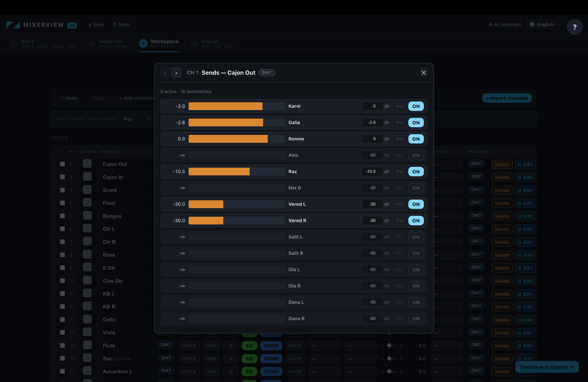
Task: Click Continue to Export button
Action: [547, 367]
